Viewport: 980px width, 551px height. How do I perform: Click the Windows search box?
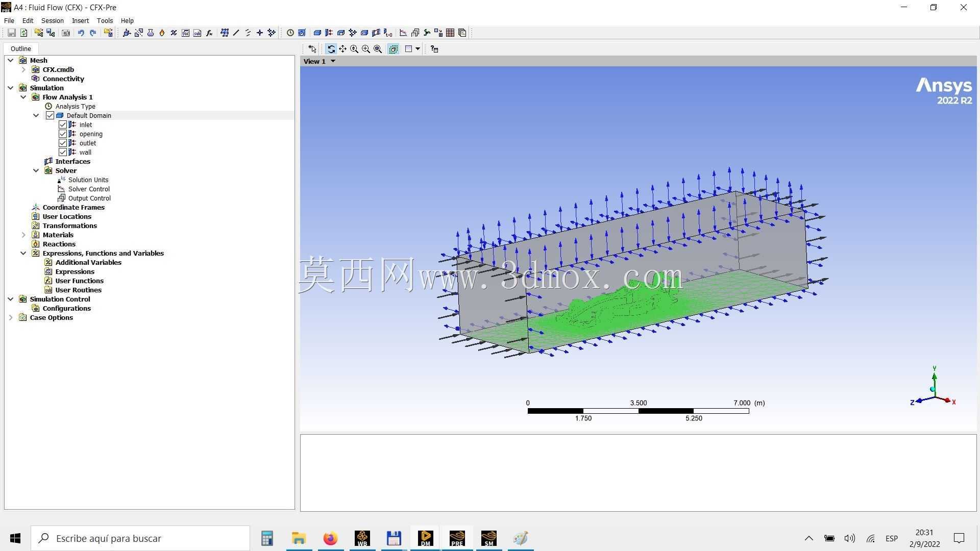click(140, 538)
